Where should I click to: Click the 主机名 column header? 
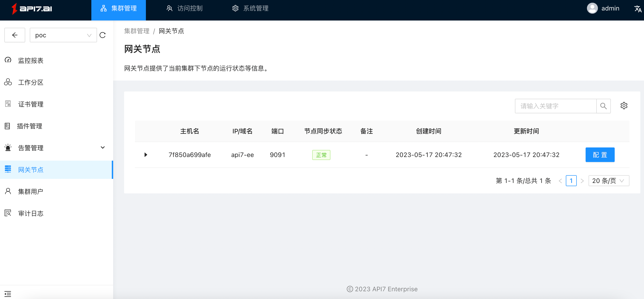pos(190,131)
